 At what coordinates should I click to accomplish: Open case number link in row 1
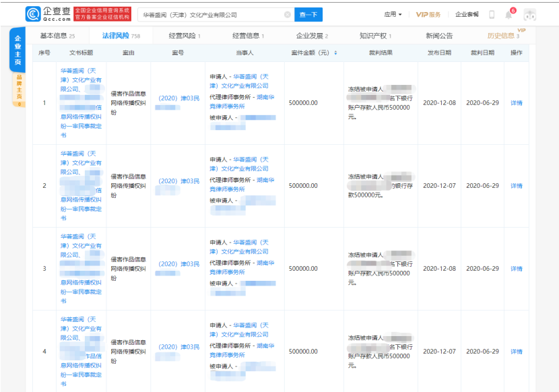178,102
